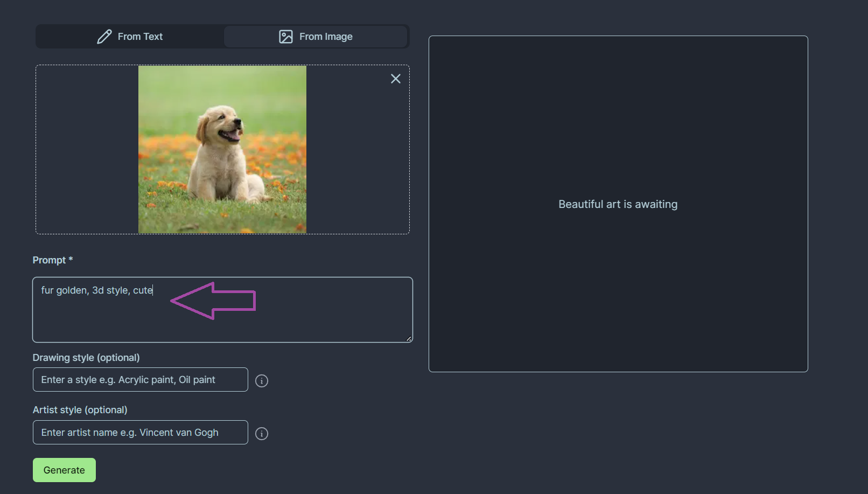This screenshot has height=494, width=868.
Task: Click the 'Artist style (optional)' label
Action: (80, 410)
